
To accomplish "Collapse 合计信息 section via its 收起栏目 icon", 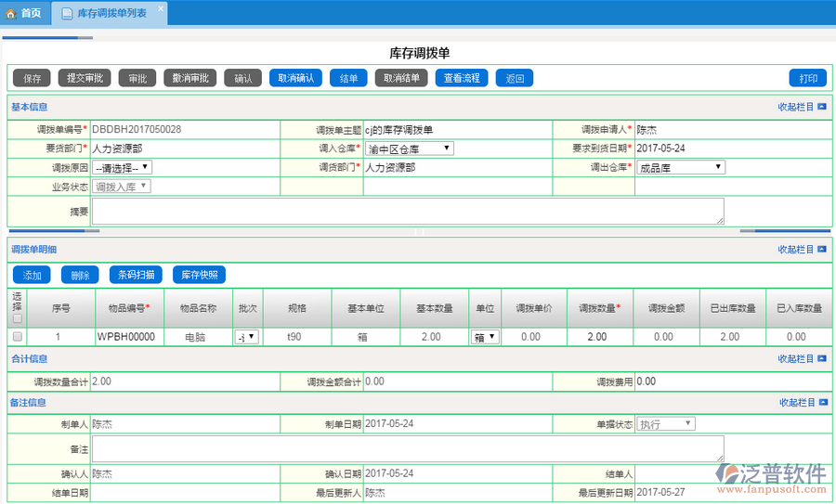I will (x=822, y=358).
